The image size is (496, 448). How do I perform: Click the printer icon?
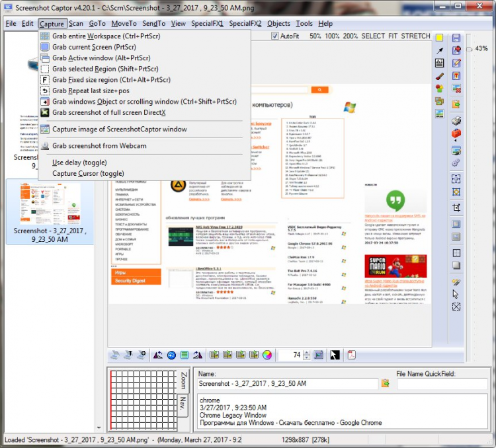[x=456, y=120]
